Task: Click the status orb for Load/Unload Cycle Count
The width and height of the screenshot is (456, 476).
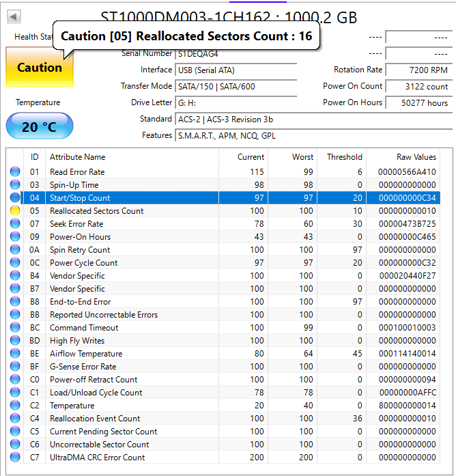Action: coord(15,392)
